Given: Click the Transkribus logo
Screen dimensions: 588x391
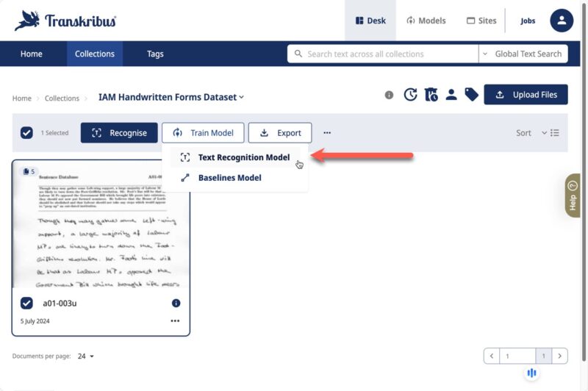Looking at the screenshot, I should pyautogui.click(x=65, y=21).
